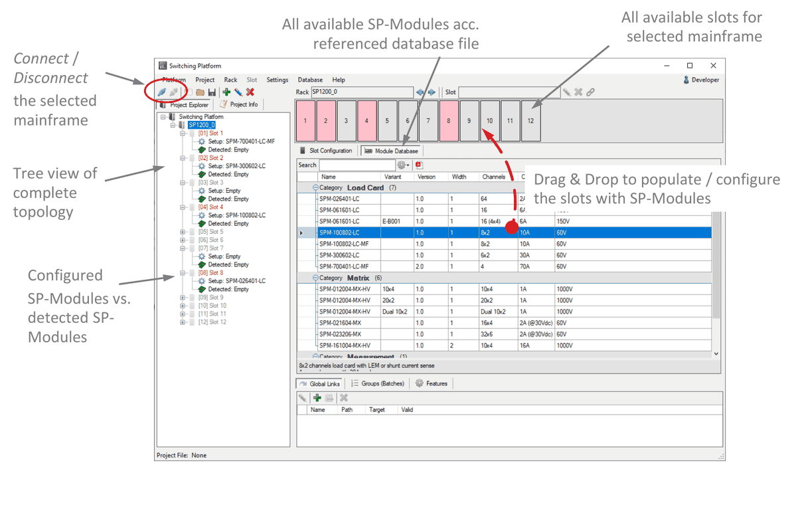Open search settings gear dropdown

403,165
